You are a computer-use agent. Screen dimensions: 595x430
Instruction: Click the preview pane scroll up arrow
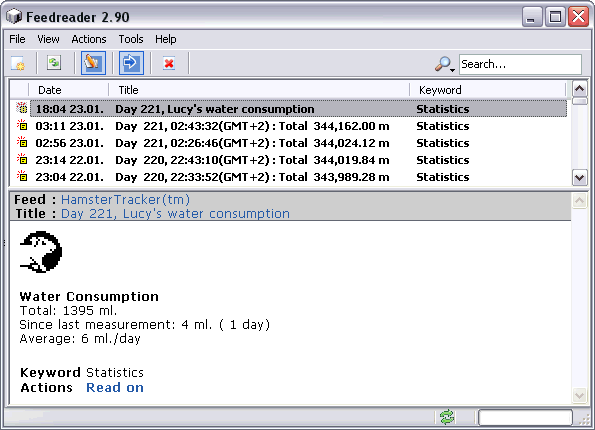pyautogui.click(x=579, y=200)
